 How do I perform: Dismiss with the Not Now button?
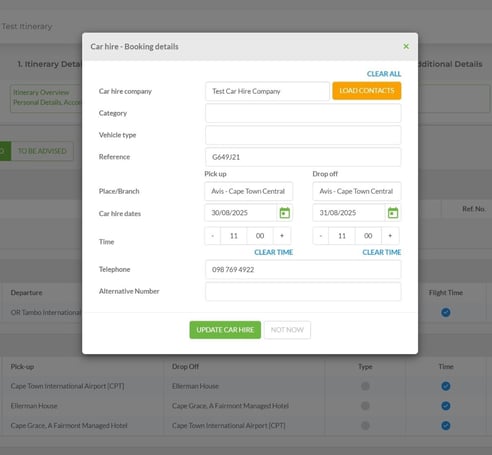pos(287,330)
